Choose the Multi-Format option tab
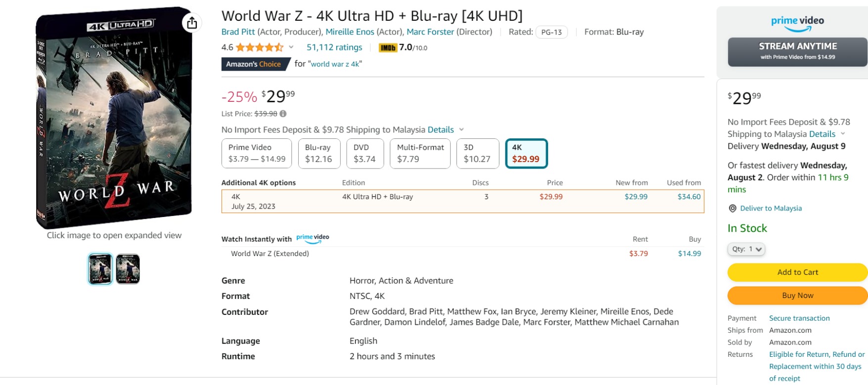Viewport: 868px width, 385px height. pyautogui.click(x=420, y=153)
